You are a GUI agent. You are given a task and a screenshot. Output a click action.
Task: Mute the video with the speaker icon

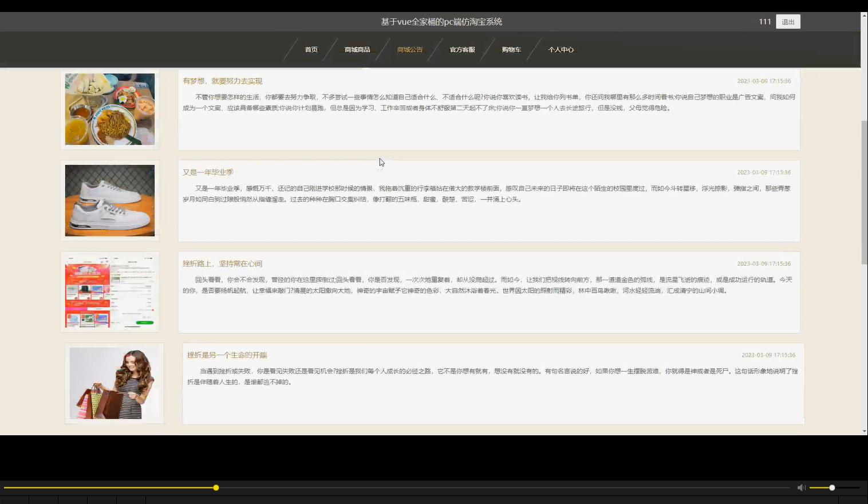coord(800,487)
